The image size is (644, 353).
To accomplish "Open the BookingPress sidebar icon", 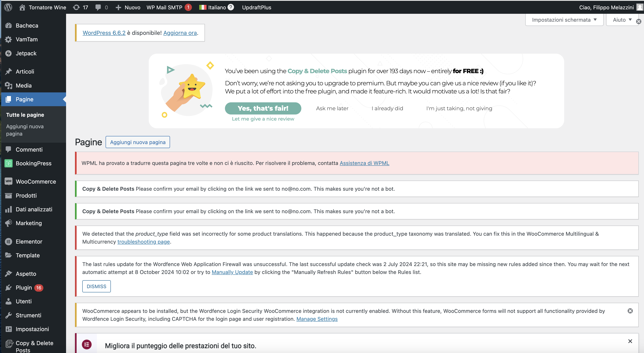I will click(x=9, y=163).
